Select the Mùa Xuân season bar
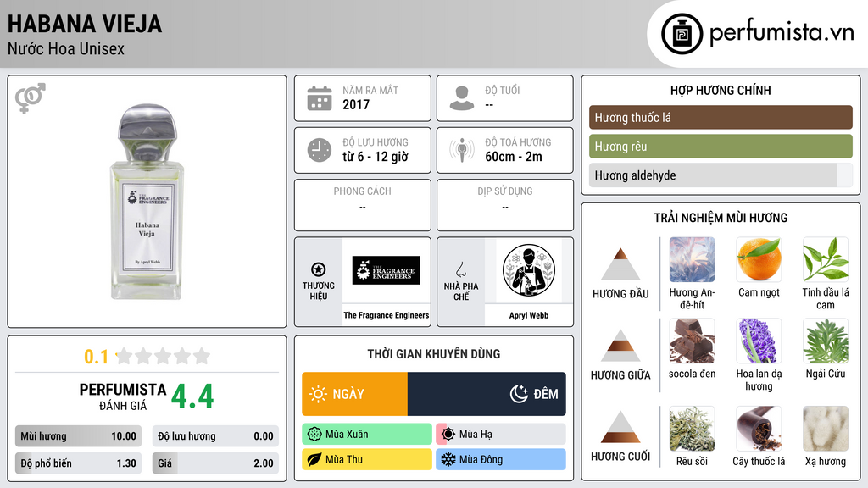The width and height of the screenshot is (868, 488). click(x=367, y=435)
